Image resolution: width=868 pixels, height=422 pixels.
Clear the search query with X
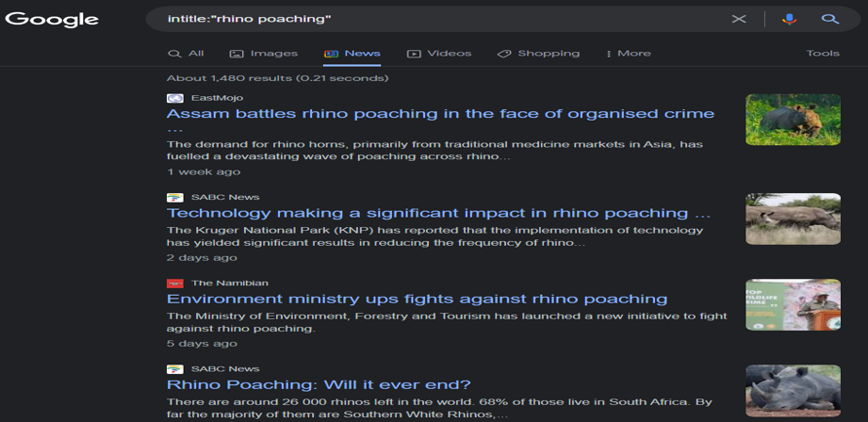pyautogui.click(x=739, y=19)
